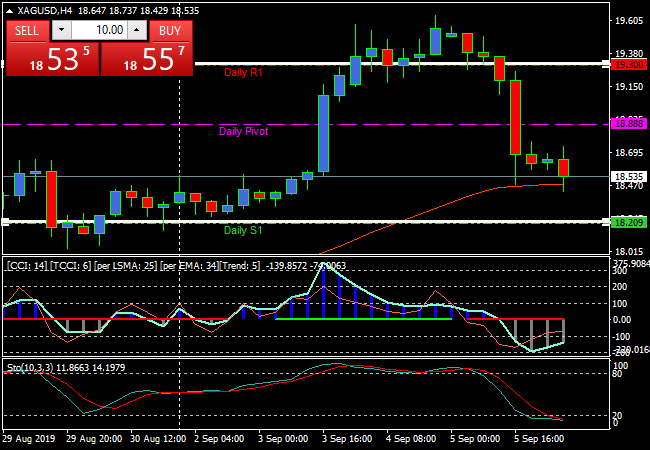Increase volume with the up arrow

(x=138, y=31)
